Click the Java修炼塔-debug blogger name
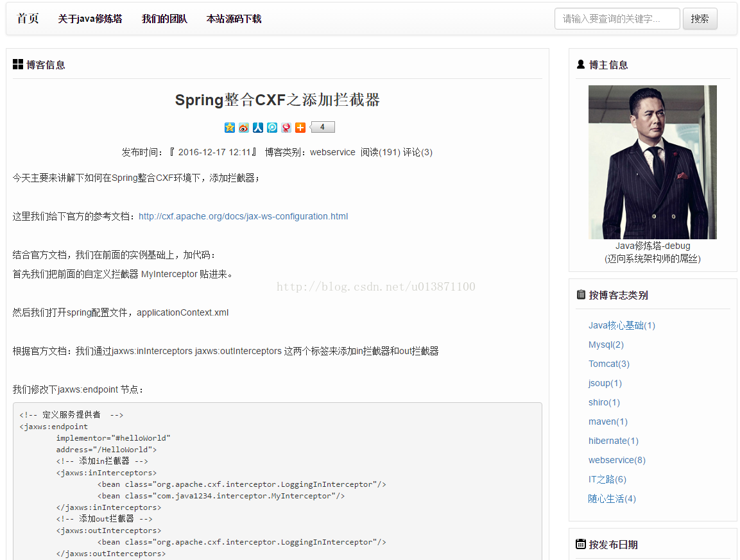Viewport: 740px width, 560px height. click(x=653, y=246)
